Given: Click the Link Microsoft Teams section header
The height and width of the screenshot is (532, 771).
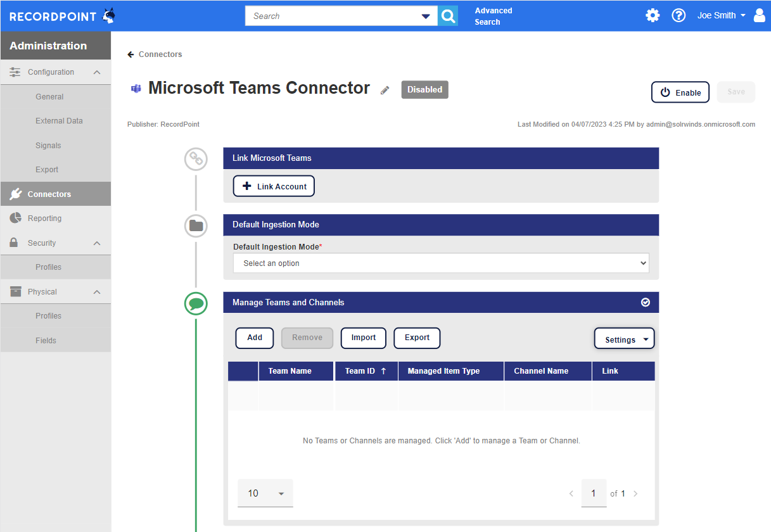Looking at the screenshot, I should [441, 158].
